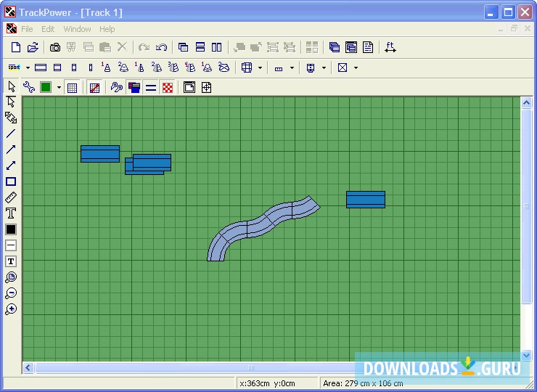Select the rectangle drawing tool

[x=11, y=181]
